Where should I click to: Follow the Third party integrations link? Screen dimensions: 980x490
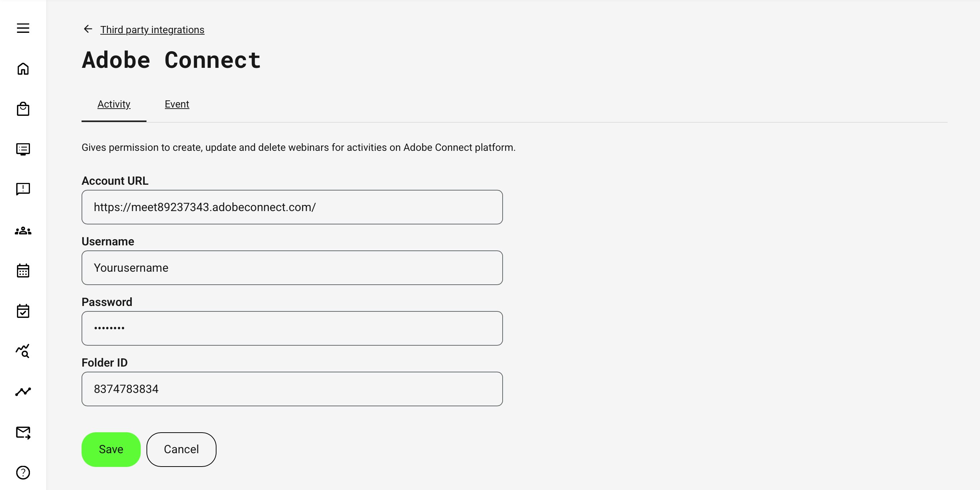tap(152, 30)
